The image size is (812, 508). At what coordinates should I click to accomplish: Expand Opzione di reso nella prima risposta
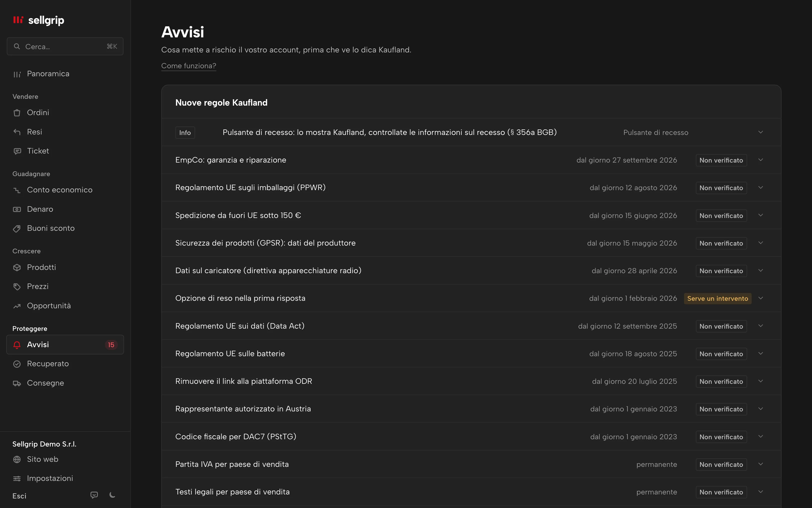click(471, 298)
